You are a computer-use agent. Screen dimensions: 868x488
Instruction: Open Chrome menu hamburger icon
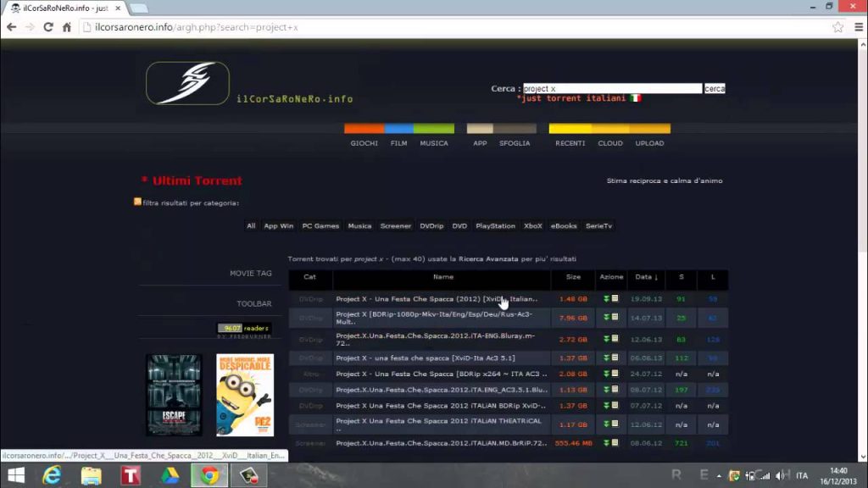click(x=859, y=27)
